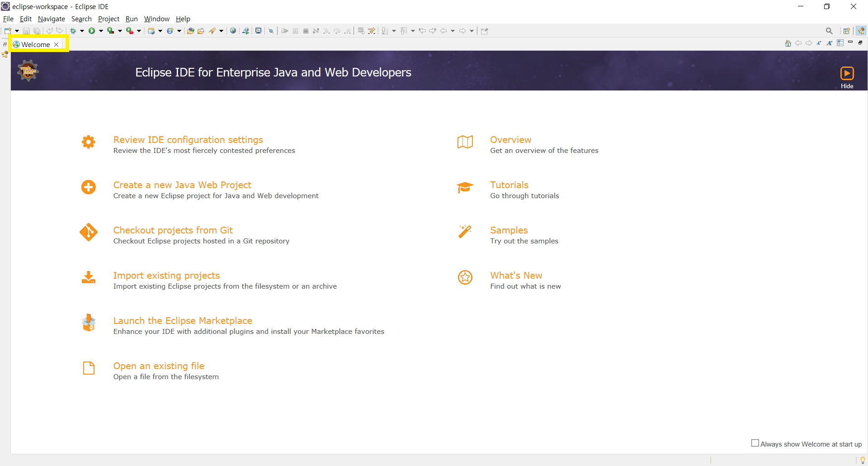Click the Magnify font size icon
Image resolution: width=868 pixels, height=466 pixels.
pos(829,43)
